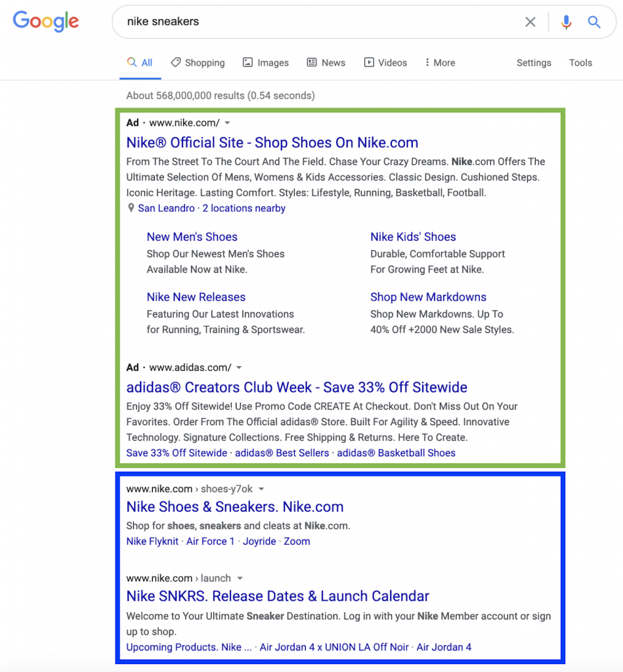Click the blue magnifier search button
This screenshot has width=623, height=672.
[x=594, y=22]
